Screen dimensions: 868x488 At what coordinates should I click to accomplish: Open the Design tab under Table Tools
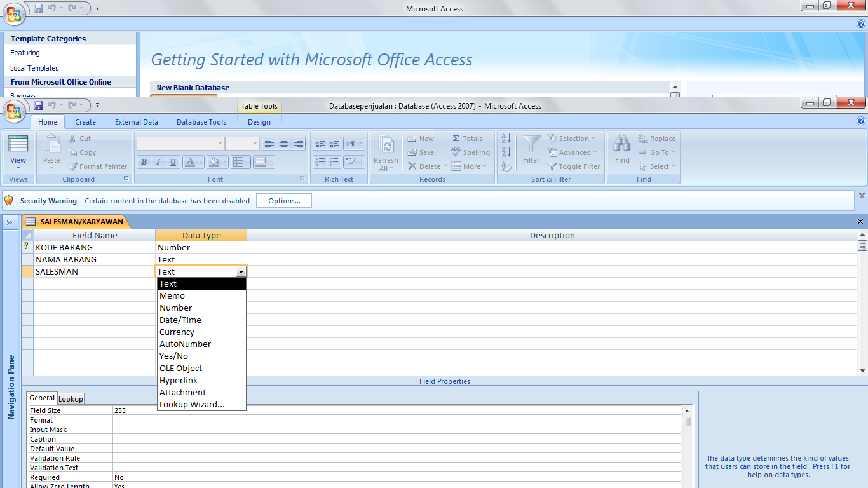(x=259, y=122)
